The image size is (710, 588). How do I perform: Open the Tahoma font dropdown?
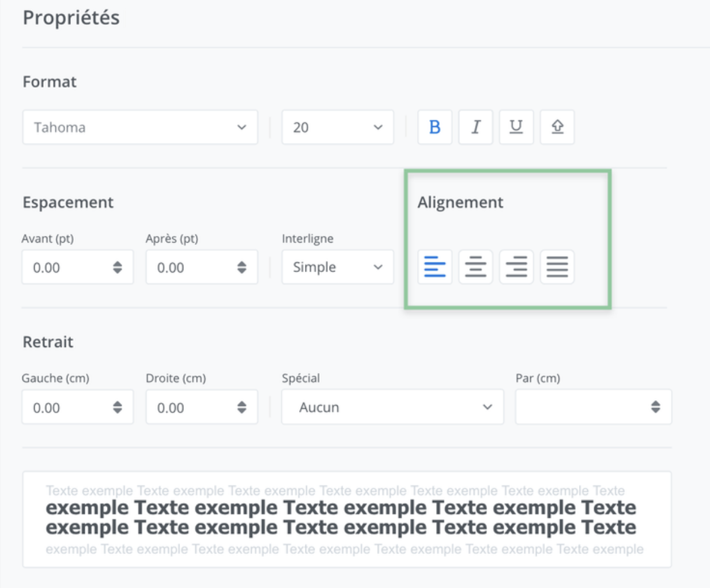(140, 127)
